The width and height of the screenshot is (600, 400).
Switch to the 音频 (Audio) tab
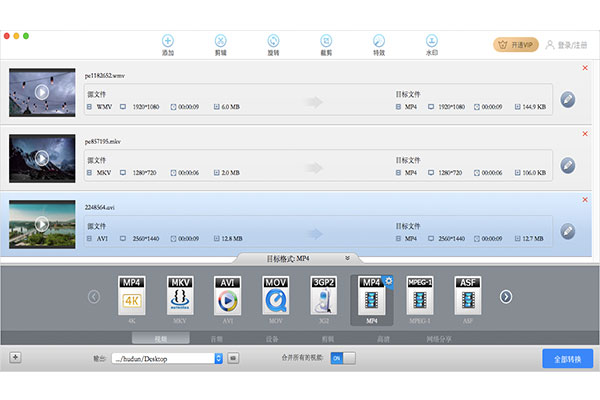click(216, 339)
